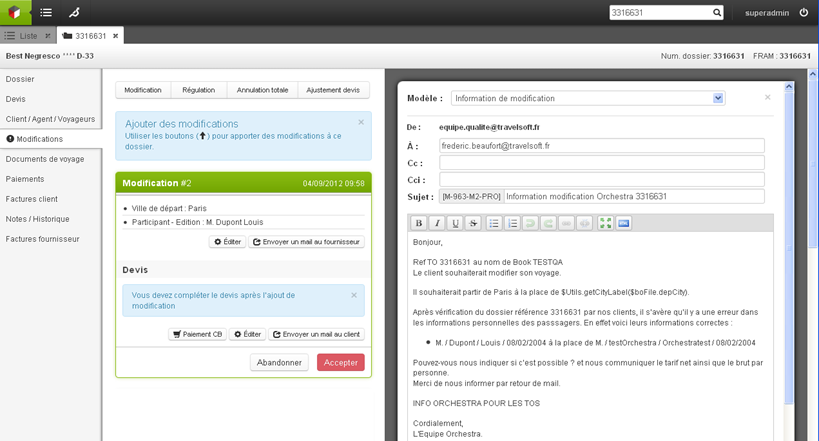Viewport: 819px width, 441px height.
Task: Apply underline formatting in editor
Action: [455, 223]
